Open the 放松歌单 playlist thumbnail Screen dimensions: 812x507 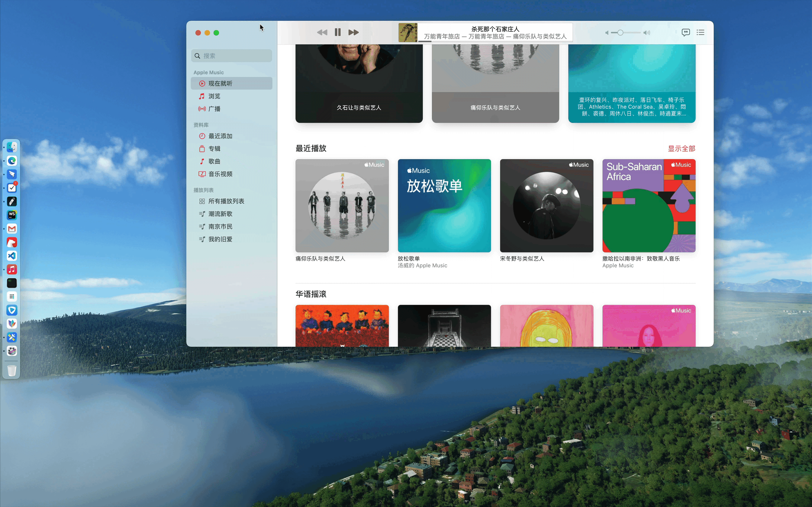point(444,206)
